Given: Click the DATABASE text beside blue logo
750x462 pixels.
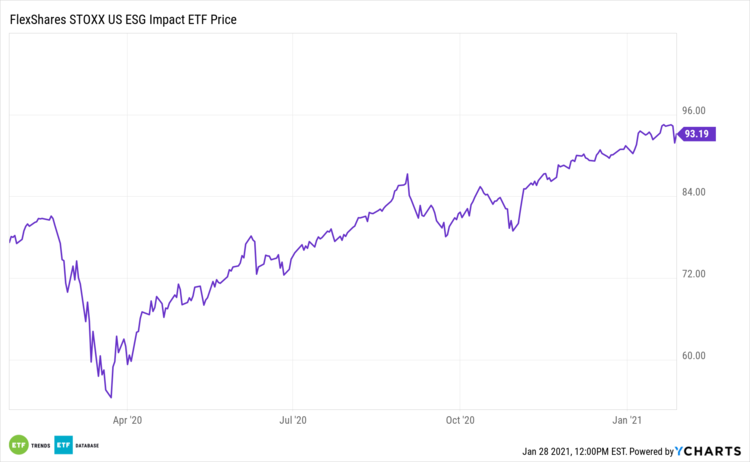Looking at the screenshot, I should tap(89, 444).
